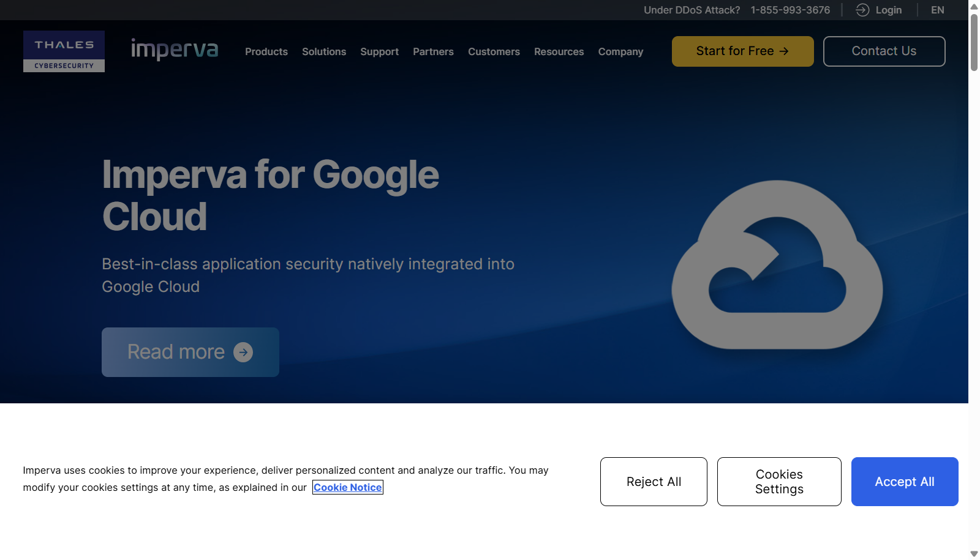Click the Under DDoS Attack? link
980x560 pixels.
(x=692, y=10)
